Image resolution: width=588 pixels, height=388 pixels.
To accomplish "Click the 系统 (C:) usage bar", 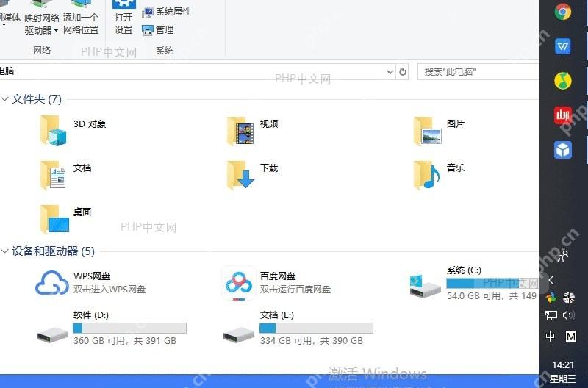I will (x=492, y=283).
